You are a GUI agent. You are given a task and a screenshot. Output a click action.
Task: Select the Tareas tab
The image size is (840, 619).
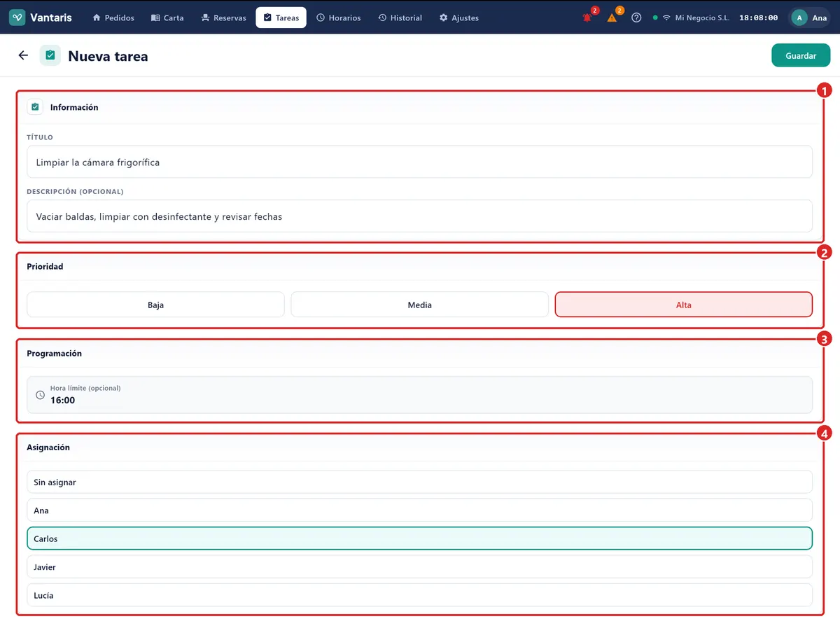pos(281,18)
